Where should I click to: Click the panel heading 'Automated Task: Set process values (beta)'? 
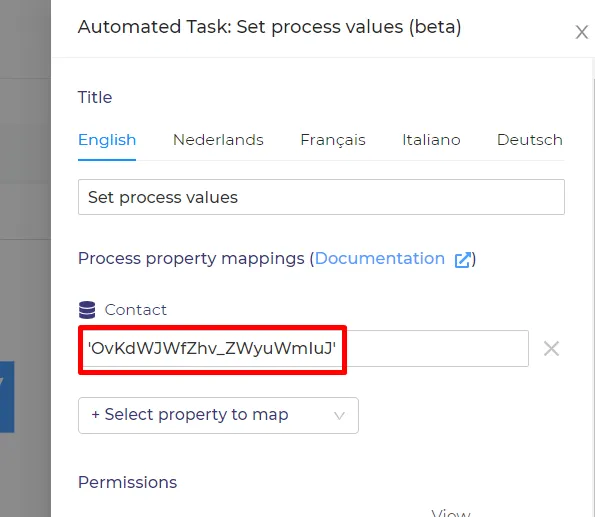(x=269, y=27)
